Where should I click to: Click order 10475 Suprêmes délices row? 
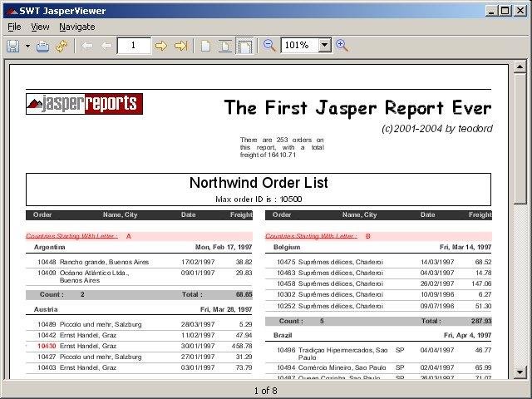point(378,262)
